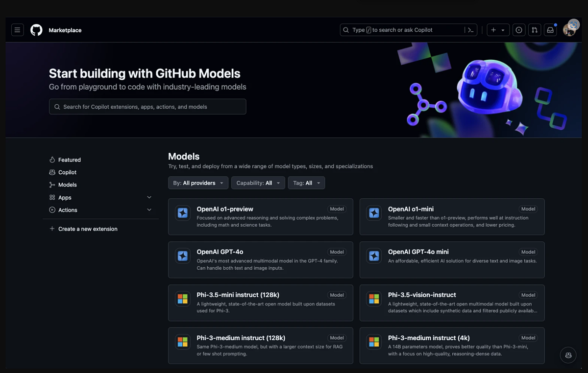This screenshot has height=373, width=588.
Task: Select Apps in the sidebar
Action: 65,198
